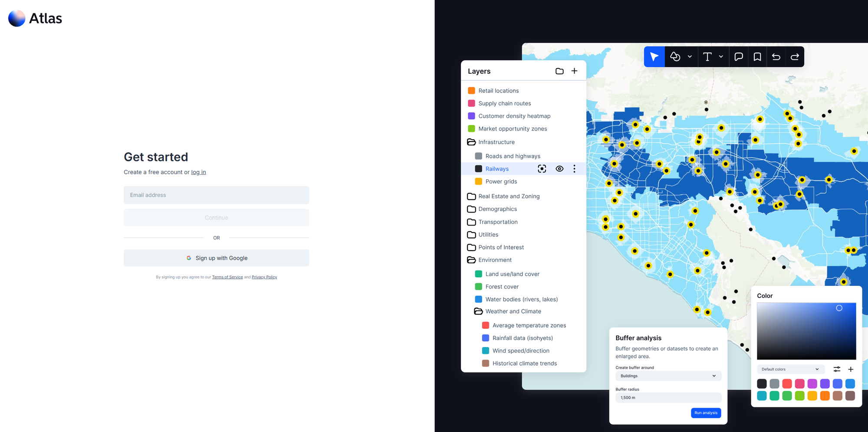Viewport: 868px width, 432px height.
Task: Collapse the Weather and Climate folder
Action: click(478, 311)
